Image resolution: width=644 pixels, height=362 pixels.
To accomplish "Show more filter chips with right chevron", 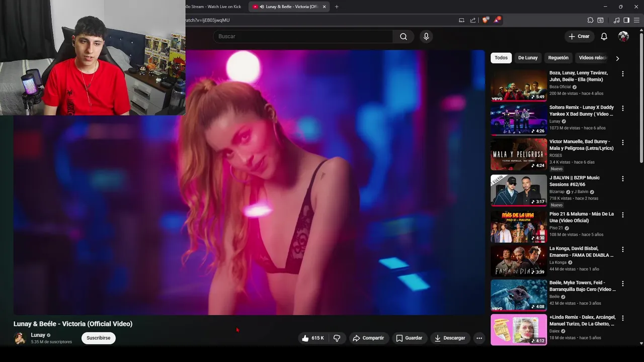I will 617,58.
